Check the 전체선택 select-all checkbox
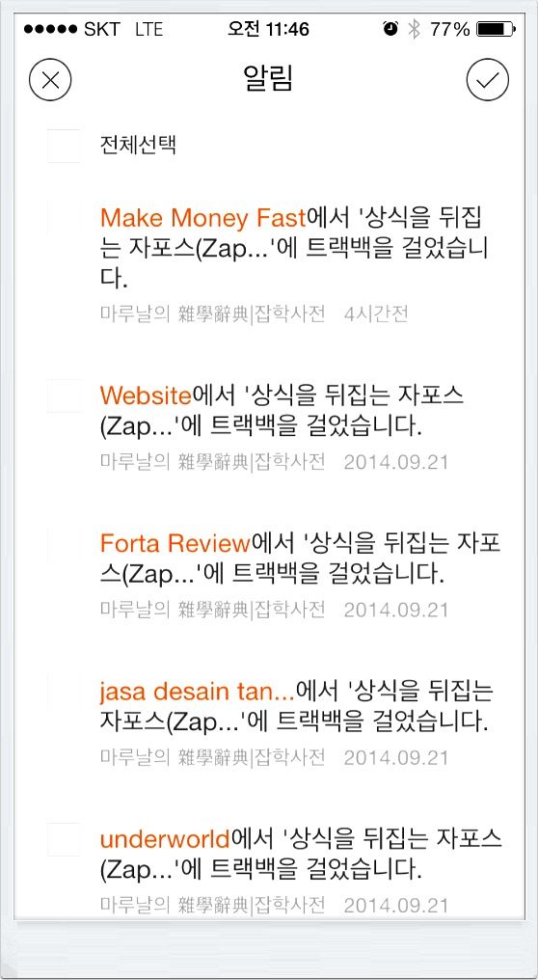Image resolution: width=538 pixels, height=980 pixels. tap(64, 146)
